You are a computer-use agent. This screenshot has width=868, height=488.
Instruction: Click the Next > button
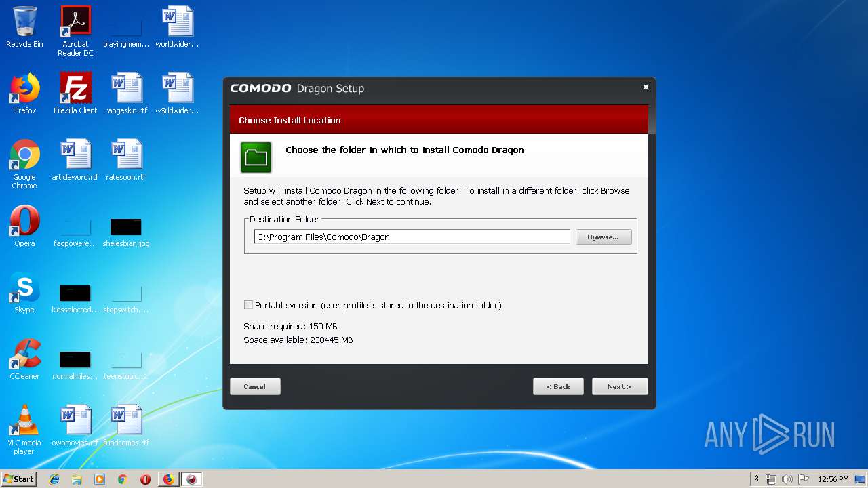point(620,386)
